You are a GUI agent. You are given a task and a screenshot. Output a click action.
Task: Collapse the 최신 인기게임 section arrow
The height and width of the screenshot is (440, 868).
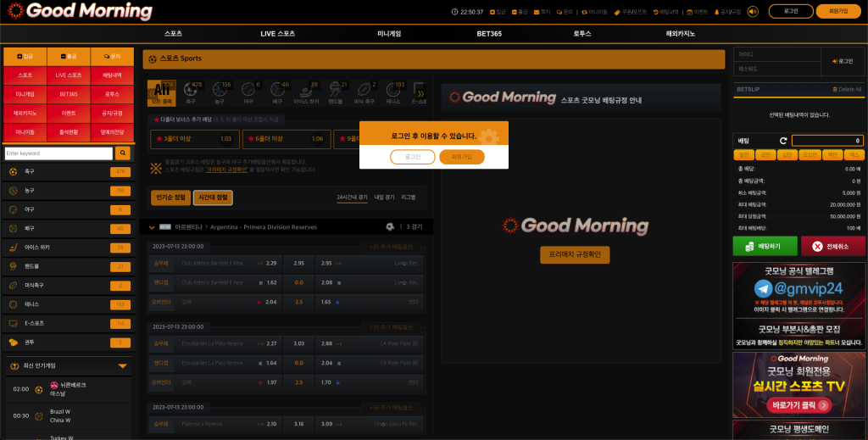click(122, 366)
